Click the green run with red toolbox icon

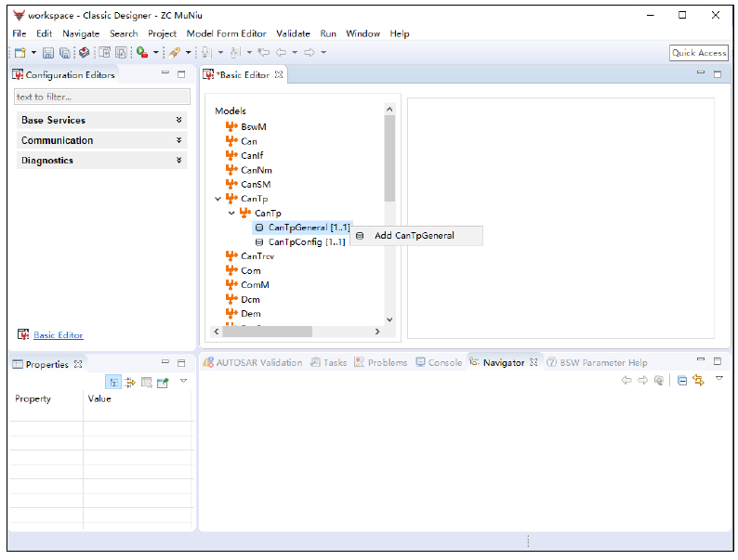[142, 53]
